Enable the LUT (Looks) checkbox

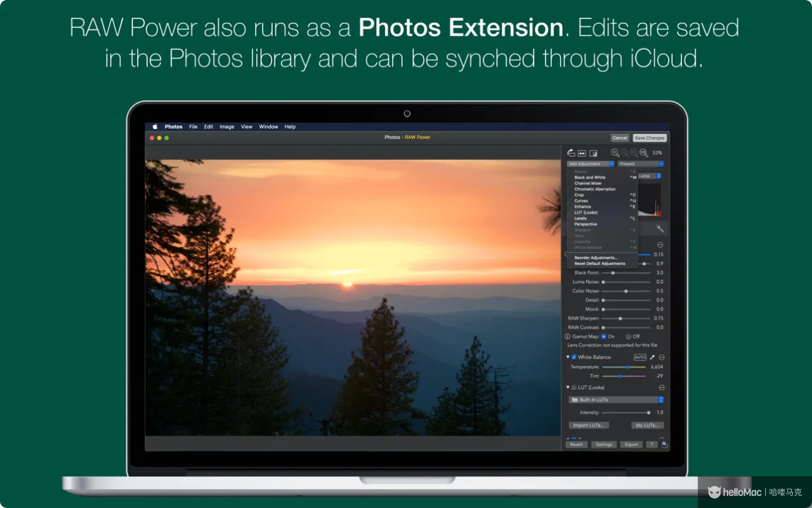point(574,387)
